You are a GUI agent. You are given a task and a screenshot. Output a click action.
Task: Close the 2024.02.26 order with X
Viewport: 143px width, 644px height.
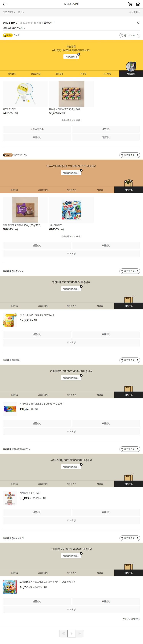pos(138,23)
